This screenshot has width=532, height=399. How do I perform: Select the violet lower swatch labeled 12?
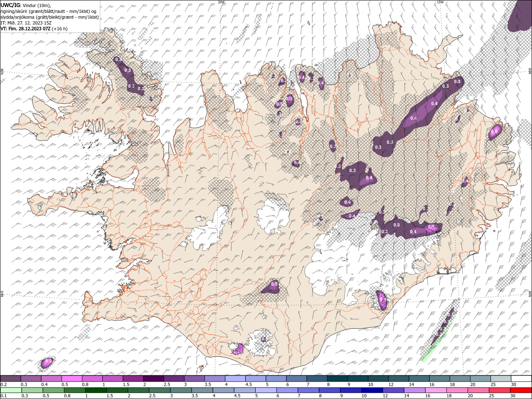[393, 390]
